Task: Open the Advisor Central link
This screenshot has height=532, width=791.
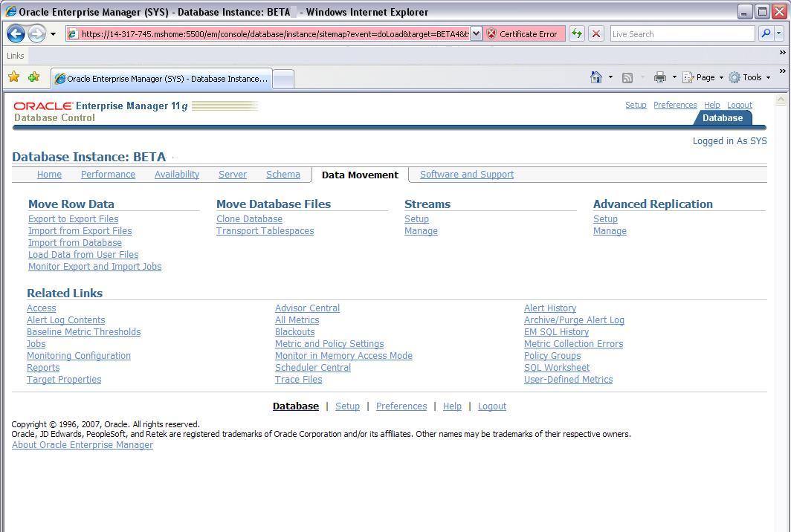Action: pos(307,308)
